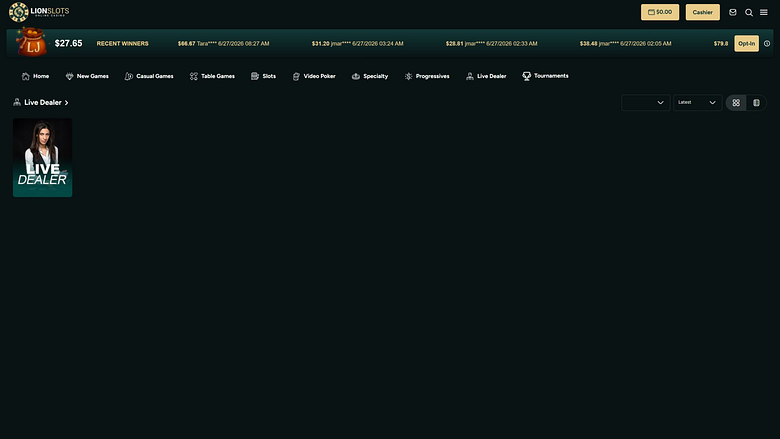This screenshot has width=780, height=439.
Task: Open Casual Games category
Action: (149, 76)
